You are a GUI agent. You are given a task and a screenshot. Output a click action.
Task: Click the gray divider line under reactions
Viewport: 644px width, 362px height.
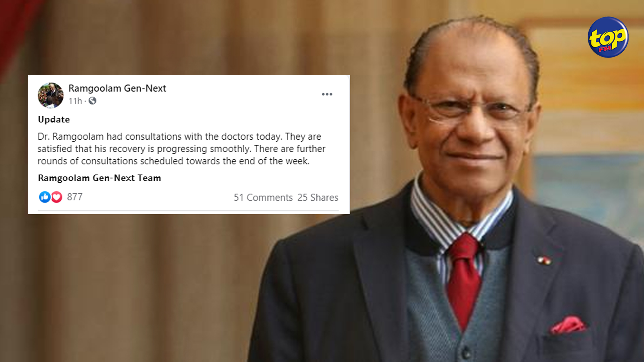[188, 211]
